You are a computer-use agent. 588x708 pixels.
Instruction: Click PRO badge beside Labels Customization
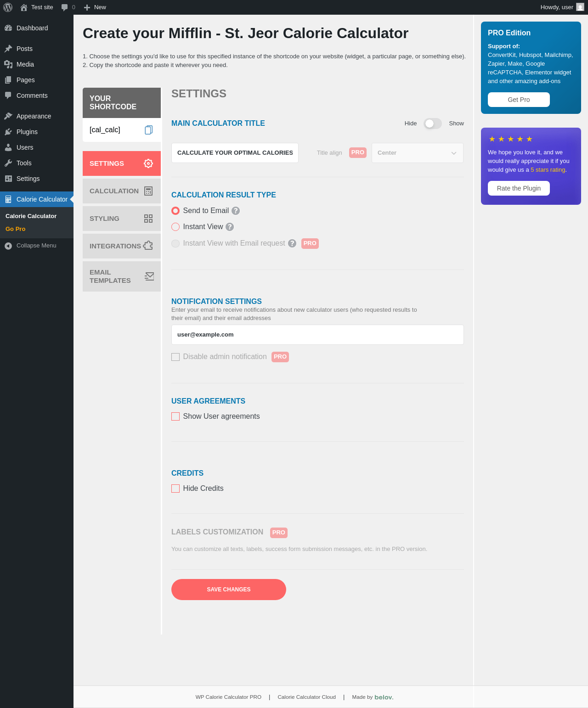[x=279, y=533]
